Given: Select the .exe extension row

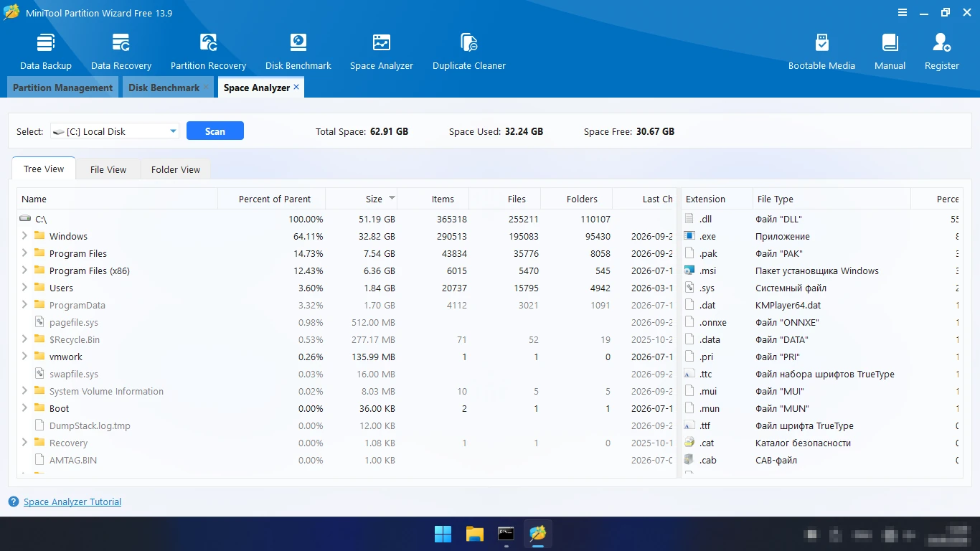Looking at the screenshot, I should point(822,236).
